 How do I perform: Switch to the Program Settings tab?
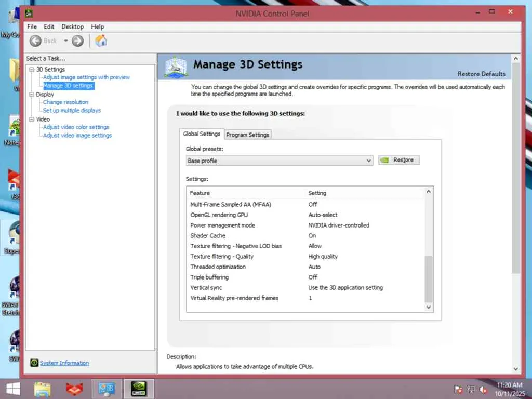point(248,135)
